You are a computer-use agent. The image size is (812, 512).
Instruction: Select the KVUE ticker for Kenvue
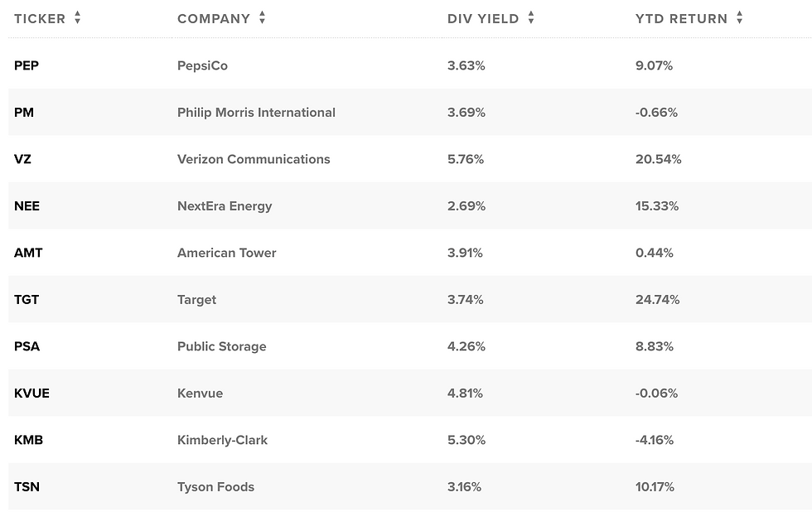coord(31,394)
